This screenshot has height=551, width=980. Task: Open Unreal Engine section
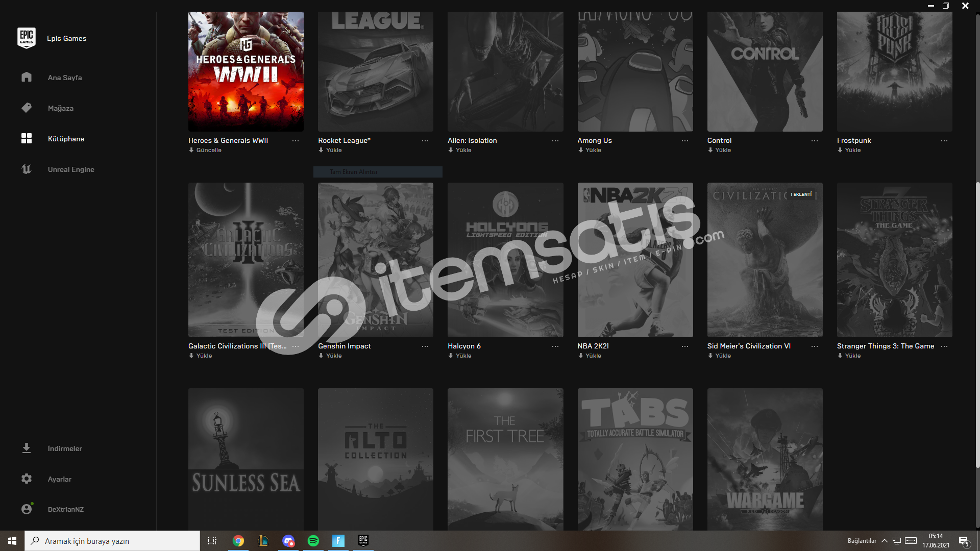tap(71, 169)
